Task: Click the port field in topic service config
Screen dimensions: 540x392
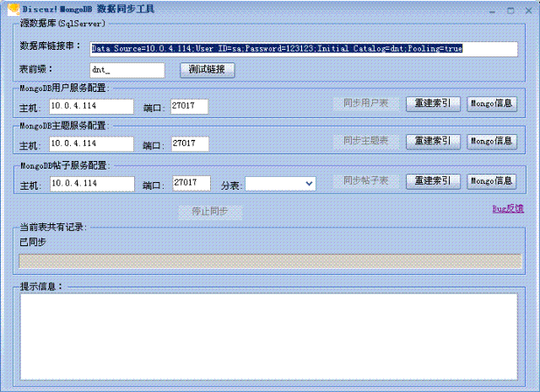Action: [x=190, y=144]
